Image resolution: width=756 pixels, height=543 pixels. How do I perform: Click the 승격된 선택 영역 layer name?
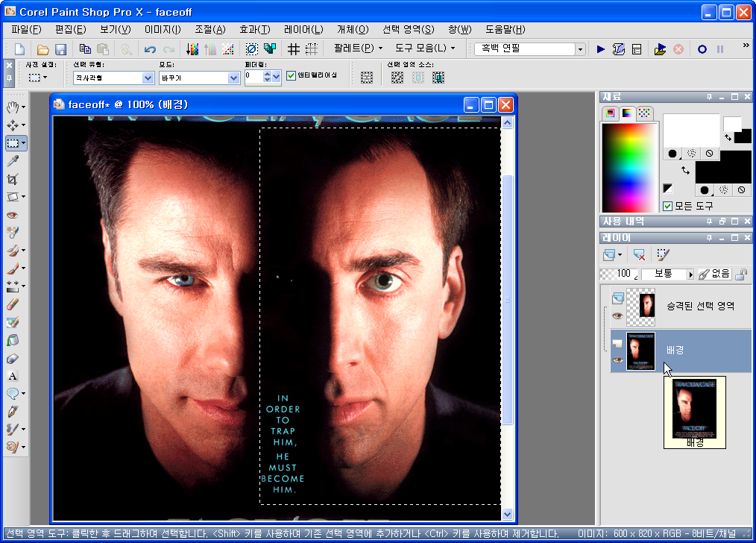701,306
